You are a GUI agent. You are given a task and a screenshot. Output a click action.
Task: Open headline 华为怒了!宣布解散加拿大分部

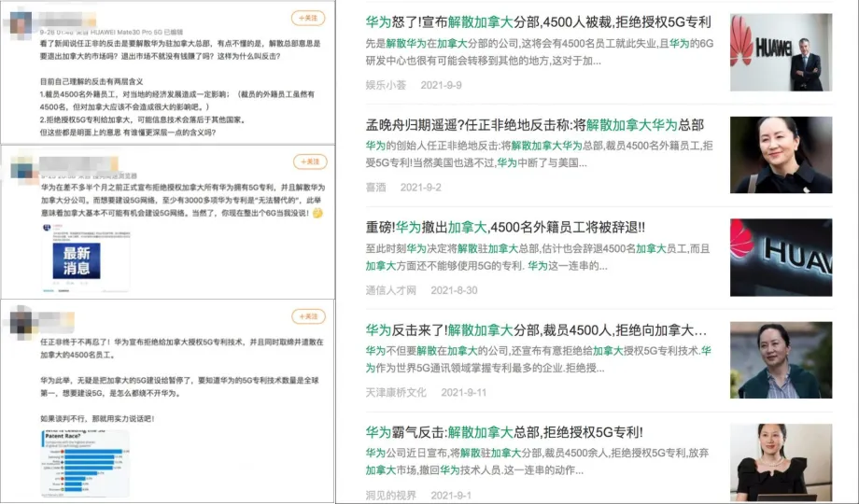pos(539,21)
